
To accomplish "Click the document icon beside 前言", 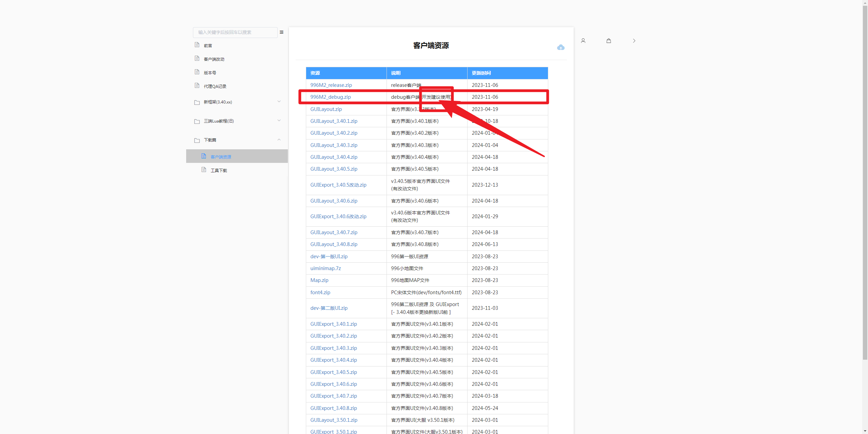I will click(197, 45).
